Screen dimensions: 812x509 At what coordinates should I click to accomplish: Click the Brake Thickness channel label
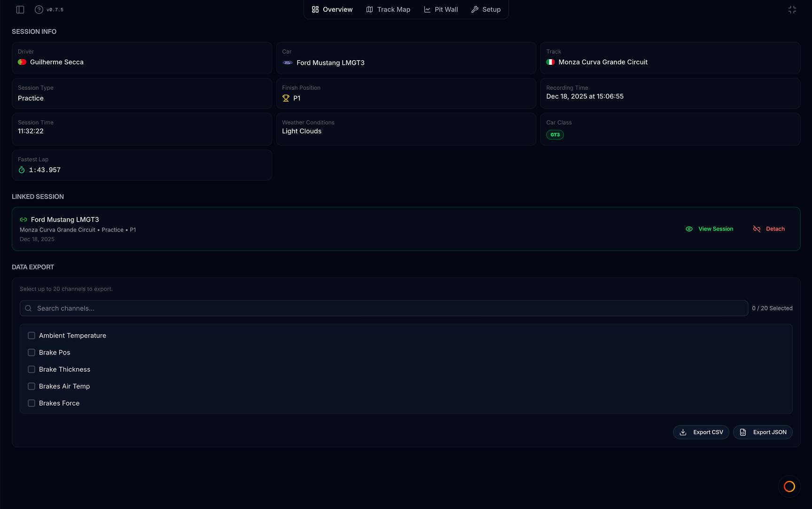coord(64,369)
